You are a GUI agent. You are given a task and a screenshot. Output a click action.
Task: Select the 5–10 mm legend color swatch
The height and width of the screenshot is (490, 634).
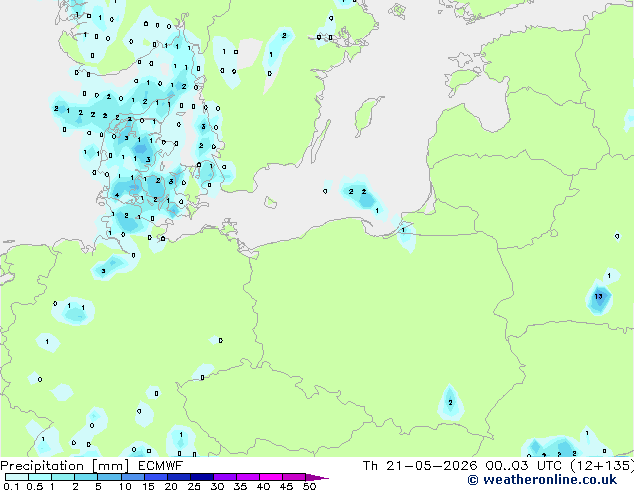click(109, 477)
